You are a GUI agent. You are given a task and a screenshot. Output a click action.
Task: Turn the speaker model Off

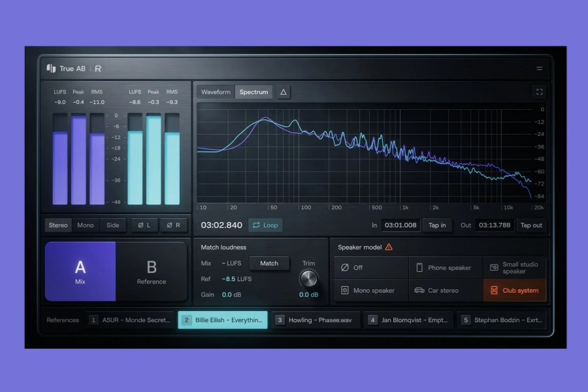point(371,267)
